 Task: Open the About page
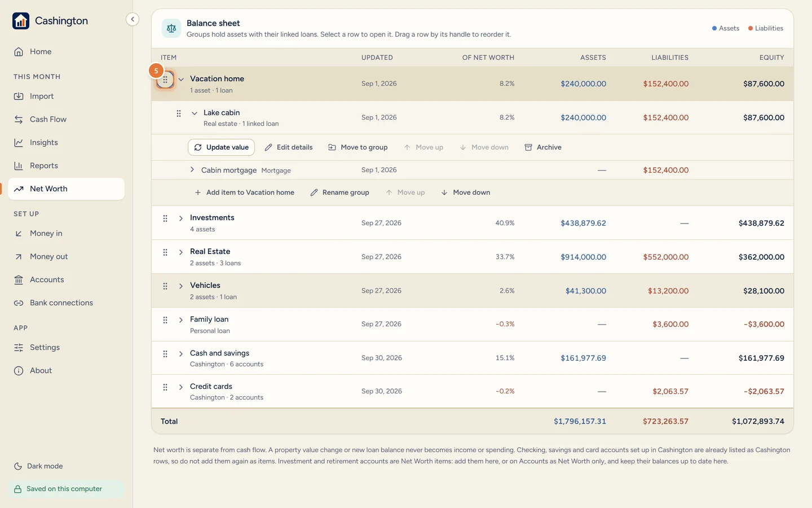coord(67,370)
